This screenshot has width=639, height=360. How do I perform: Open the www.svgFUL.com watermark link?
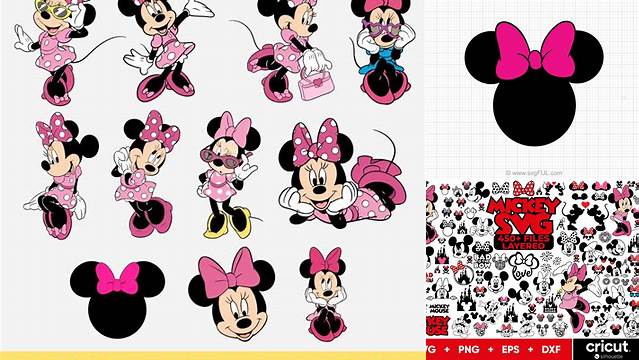click(x=534, y=173)
